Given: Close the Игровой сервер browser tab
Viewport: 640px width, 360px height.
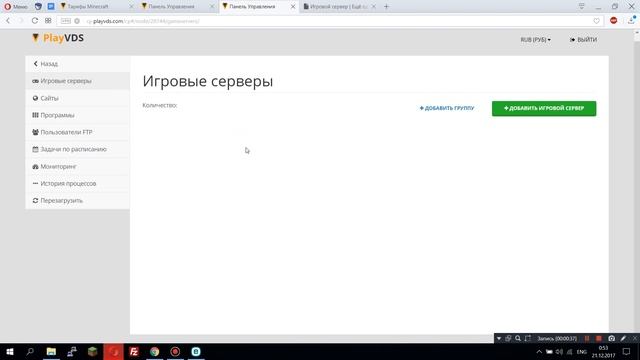Looking at the screenshot, I should (x=373, y=7).
